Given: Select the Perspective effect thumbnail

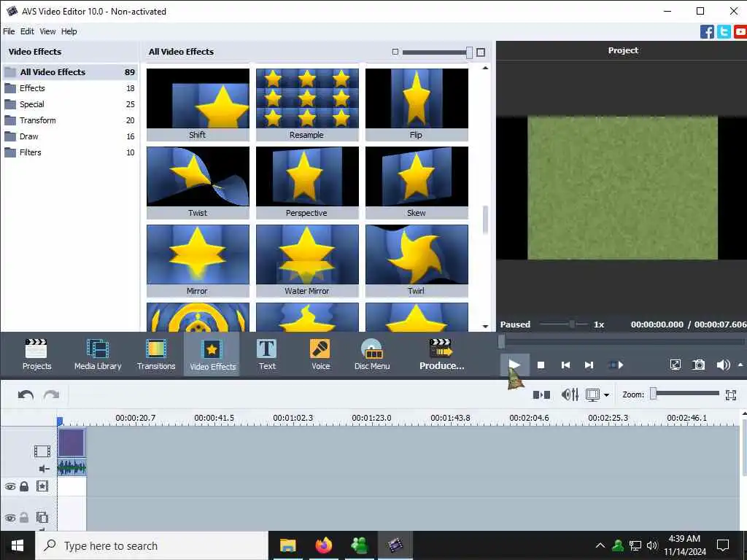Looking at the screenshot, I should click(x=307, y=182).
